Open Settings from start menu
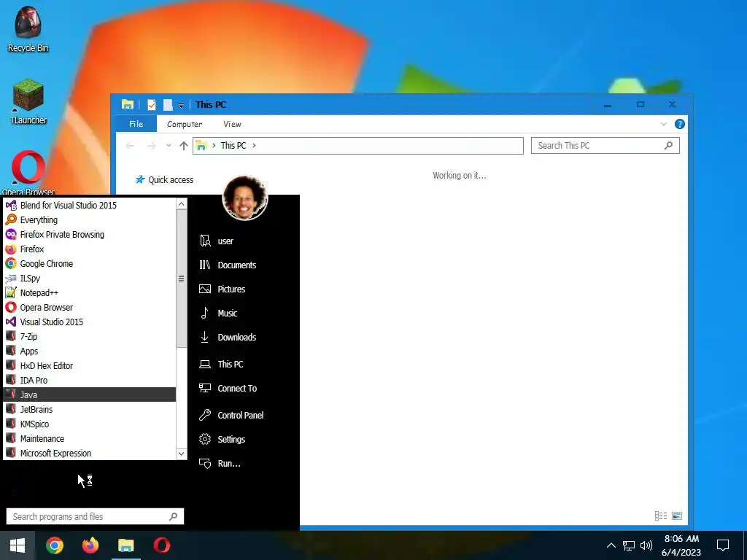This screenshot has height=560, width=747. pos(245,440)
